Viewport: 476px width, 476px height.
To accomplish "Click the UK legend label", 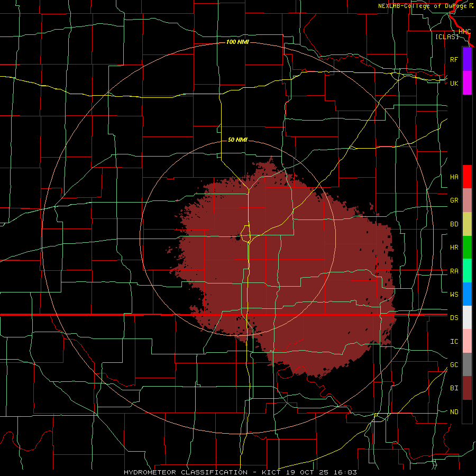I will pyautogui.click(x=454, y=83).
